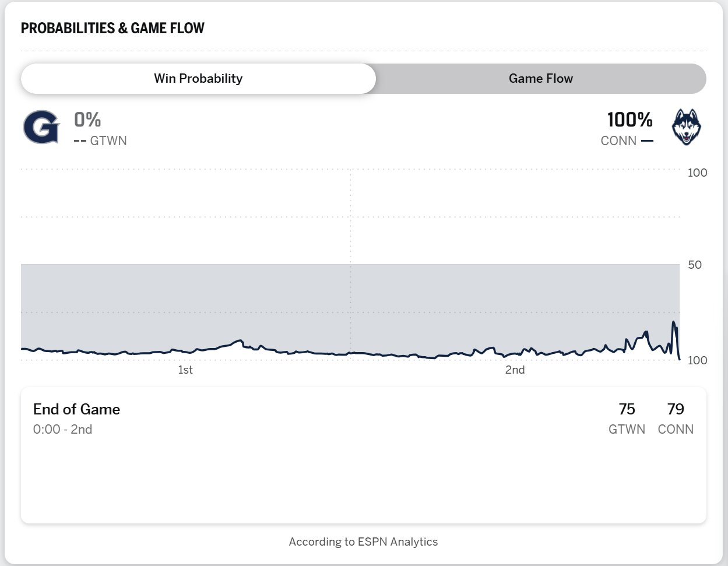Click the solid CONN legend line
Screen dimensions: 728x566
pyautogui.click(x=646, y=141)
